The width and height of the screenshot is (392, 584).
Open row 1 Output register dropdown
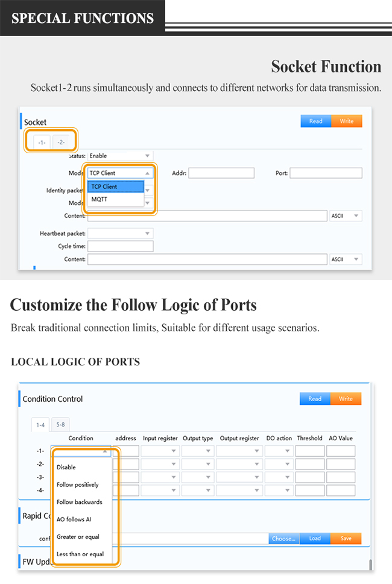pyautogui.click(x=239, y=451)
